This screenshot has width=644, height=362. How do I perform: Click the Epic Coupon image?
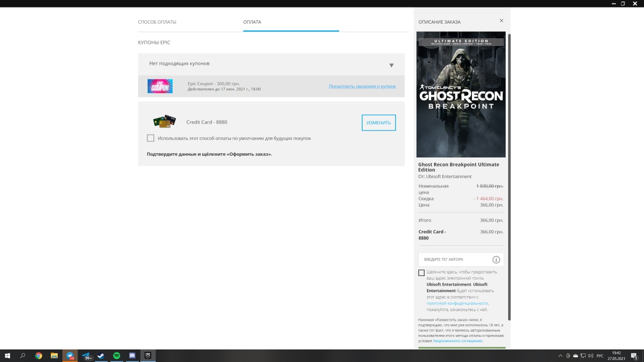pos(160,86)
